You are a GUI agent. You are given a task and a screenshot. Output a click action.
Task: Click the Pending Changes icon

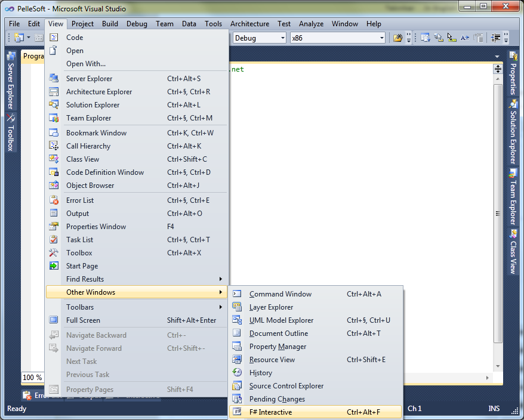237,399
